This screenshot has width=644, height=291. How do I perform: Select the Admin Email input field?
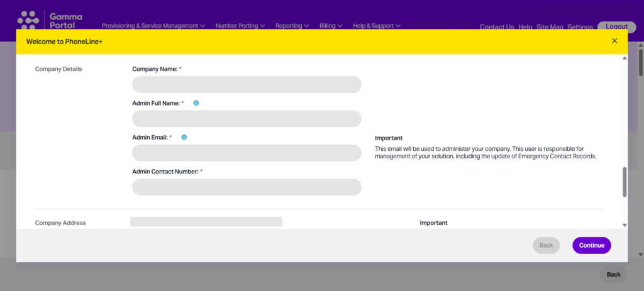click(247, 153)
